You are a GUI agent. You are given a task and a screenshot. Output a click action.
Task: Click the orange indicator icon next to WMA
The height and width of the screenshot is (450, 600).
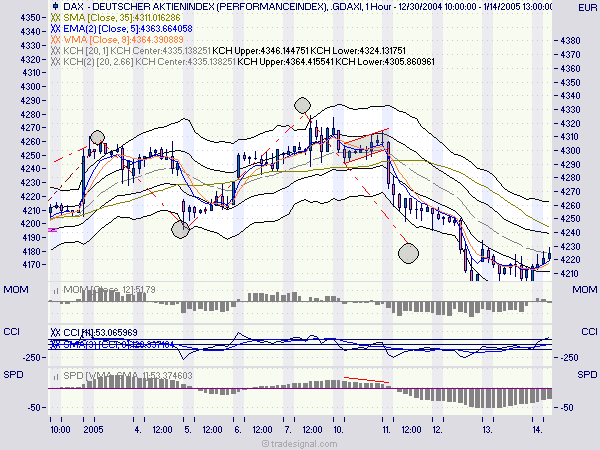[55, 39]
